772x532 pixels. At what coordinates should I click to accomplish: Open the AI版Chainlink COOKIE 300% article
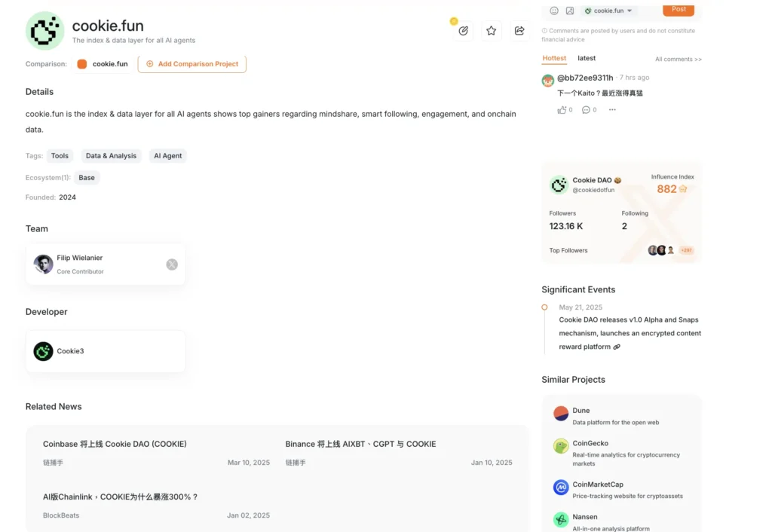click(120, 497)
